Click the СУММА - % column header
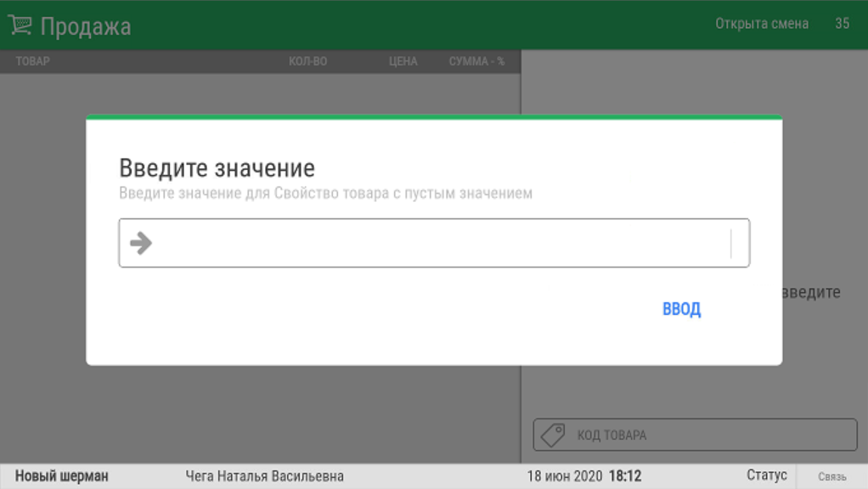The height and width of the screenshot is (489, 868). [476, 61]
